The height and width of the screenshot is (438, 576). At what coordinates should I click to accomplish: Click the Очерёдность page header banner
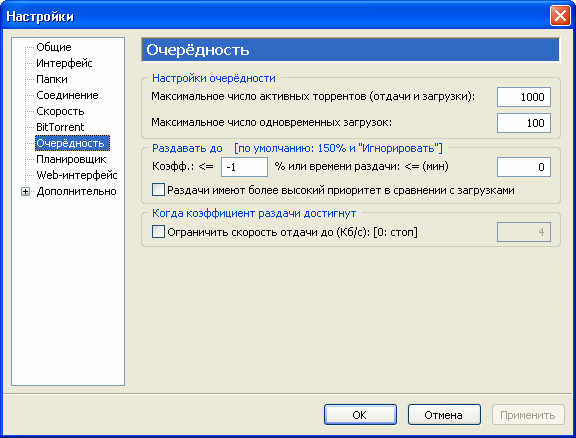pos(350,50)
